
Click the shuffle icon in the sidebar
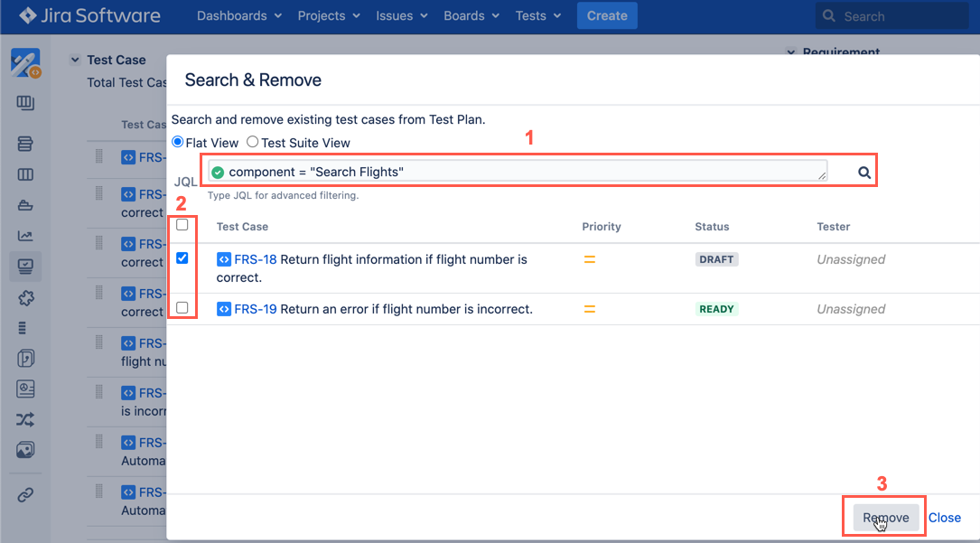point(25,419)
